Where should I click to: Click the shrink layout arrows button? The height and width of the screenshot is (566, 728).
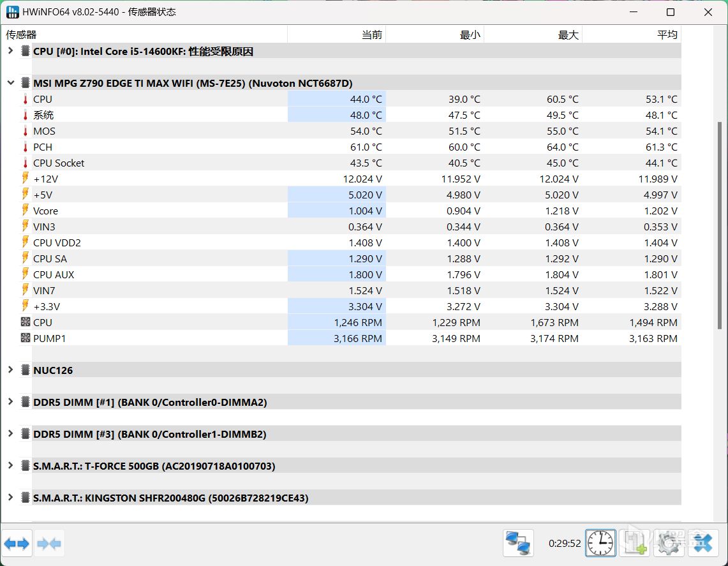[48, 543]
